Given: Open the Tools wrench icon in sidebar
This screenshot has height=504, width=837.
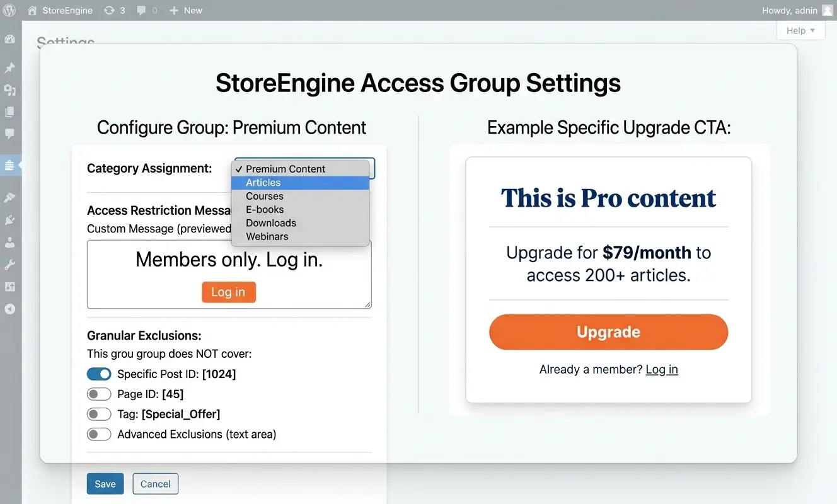Looking at the screenshot, I should [x=9, y=265].
